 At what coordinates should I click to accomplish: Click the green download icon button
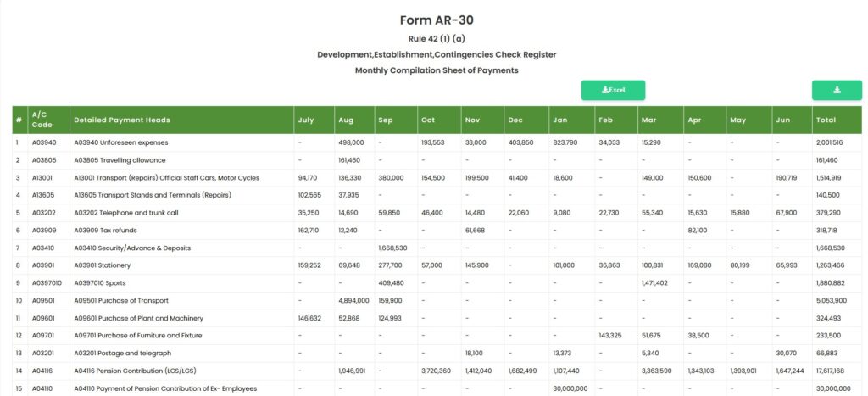[837, 90]
